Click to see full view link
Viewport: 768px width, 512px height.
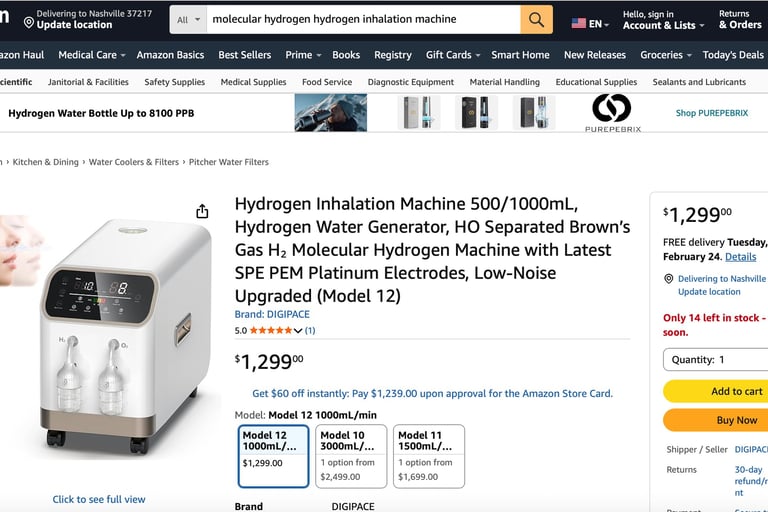coord(99,499)
